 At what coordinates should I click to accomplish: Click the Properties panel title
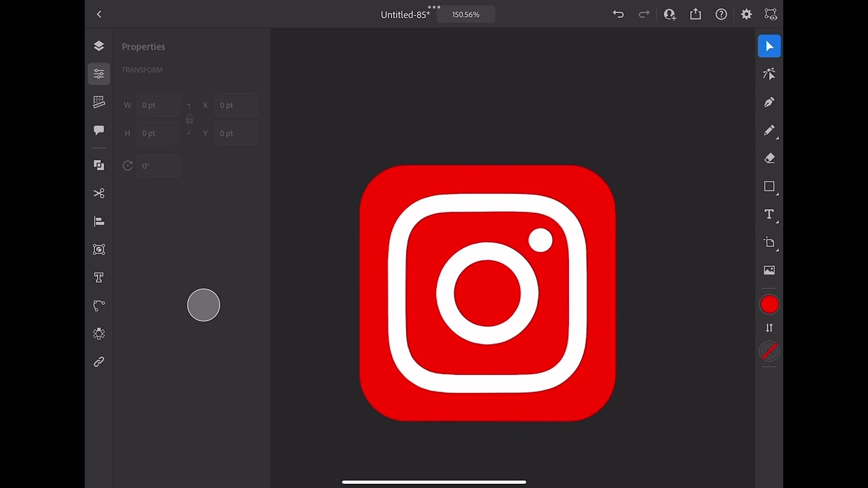(x=143, y=47)
